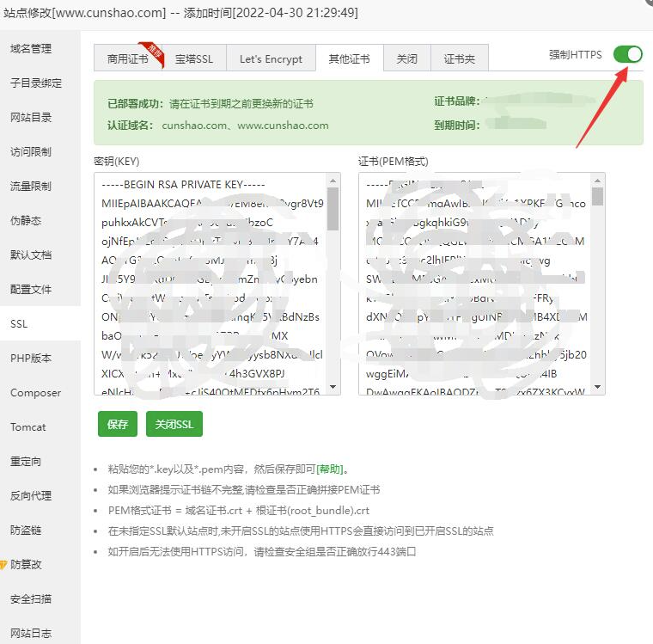Viewport: 653px width, 644px height.
Task: Click the cunshao.com、www.cunshao.com domain text
Action: pyautogui.click(x=245, y=126)
